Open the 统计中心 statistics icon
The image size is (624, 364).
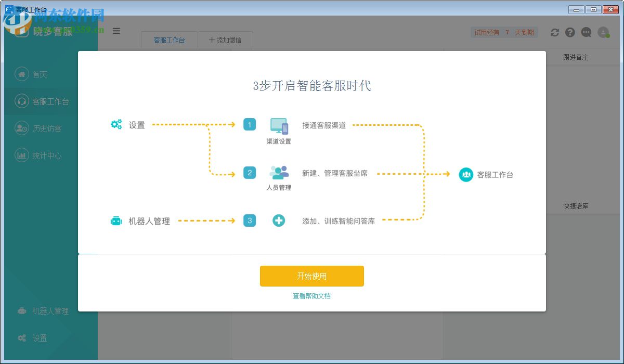pos(21,155)
